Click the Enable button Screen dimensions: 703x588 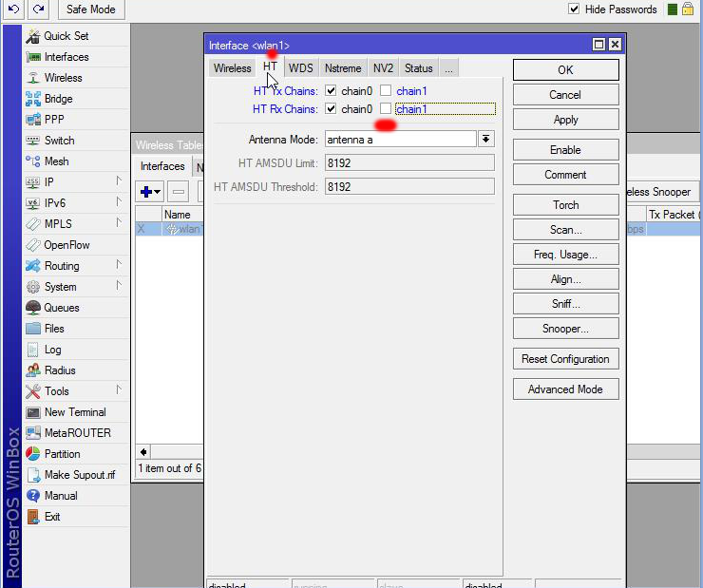click(566, 150)
